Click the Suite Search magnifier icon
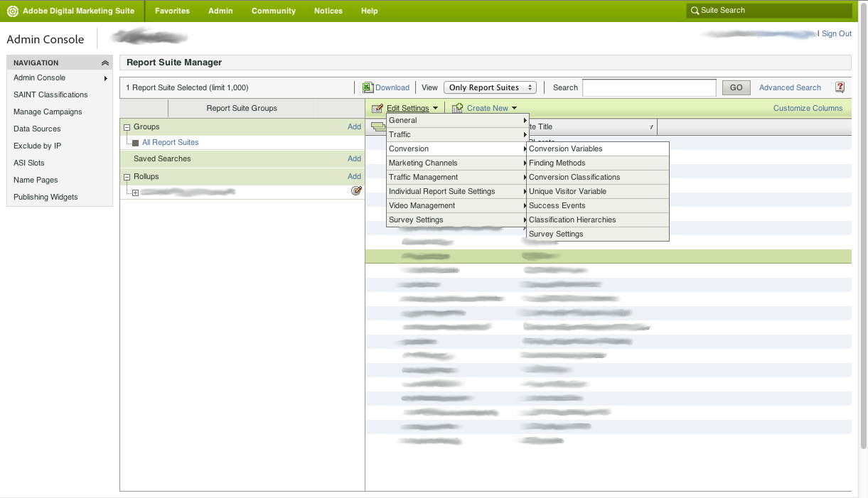The height and width of the screenshot is (498, 868). pyautogui.click(x=695, y=11)
